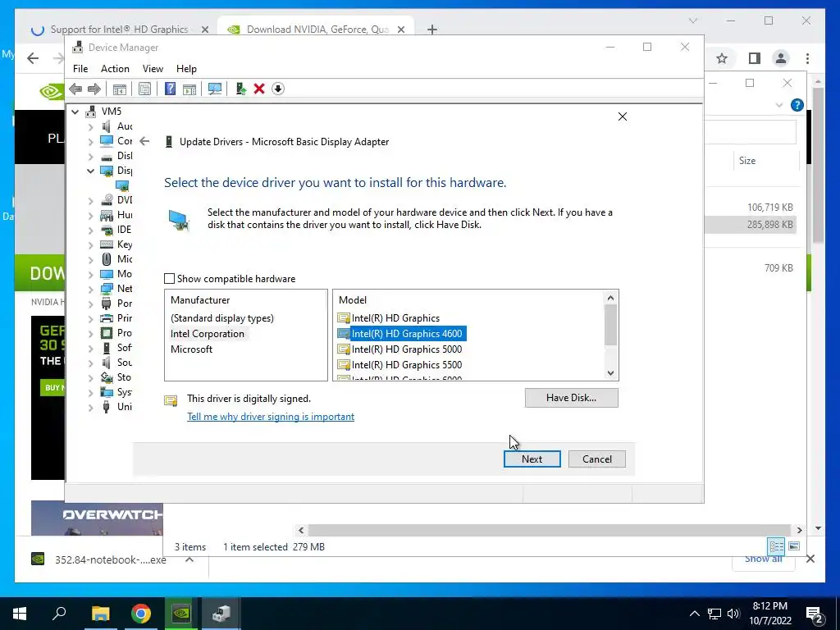The image size is (840, 630).
Task: Select the plain Intel(R) HD Graphics model
Action: pos(395,318)
